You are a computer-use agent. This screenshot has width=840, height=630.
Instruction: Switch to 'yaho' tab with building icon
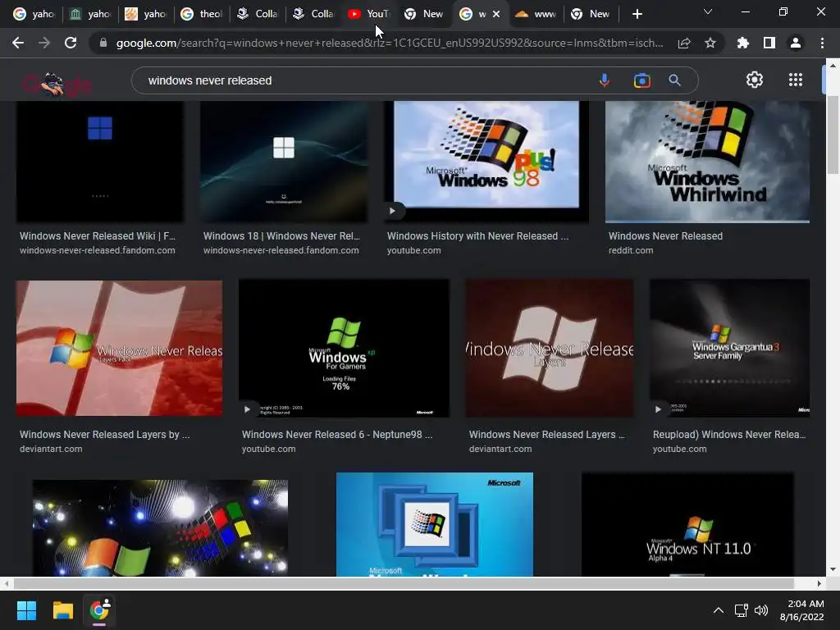tap(90, 15)
